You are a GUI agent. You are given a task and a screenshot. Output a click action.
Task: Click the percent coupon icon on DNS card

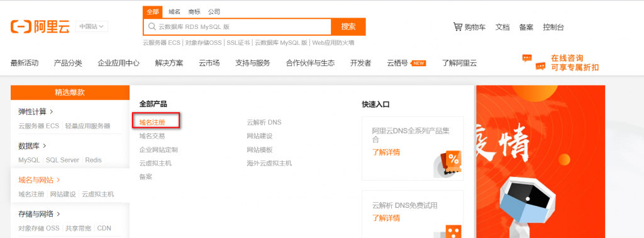point(448,164)
